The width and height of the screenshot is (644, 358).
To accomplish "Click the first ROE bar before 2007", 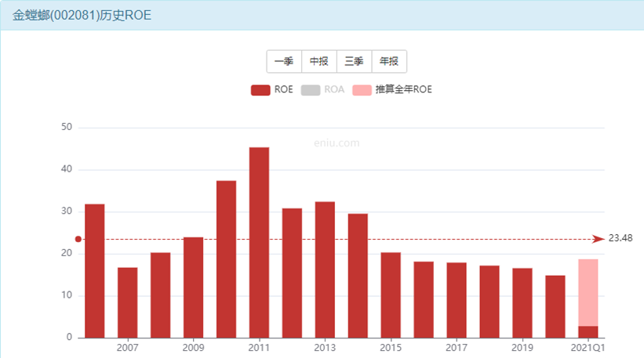I will tap(94, 271).
